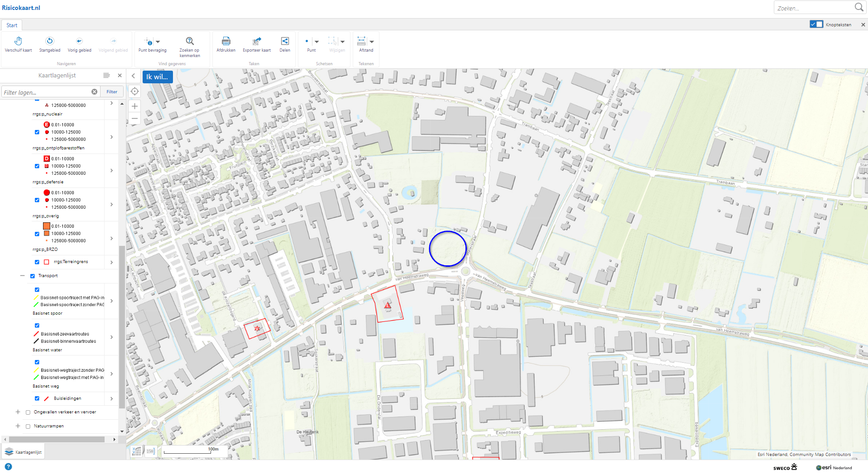Image resolution: width=868 pixels, height=475 pixels.
Task: Open rrgs:p_defensie layer options chevron
Action: 111,171
